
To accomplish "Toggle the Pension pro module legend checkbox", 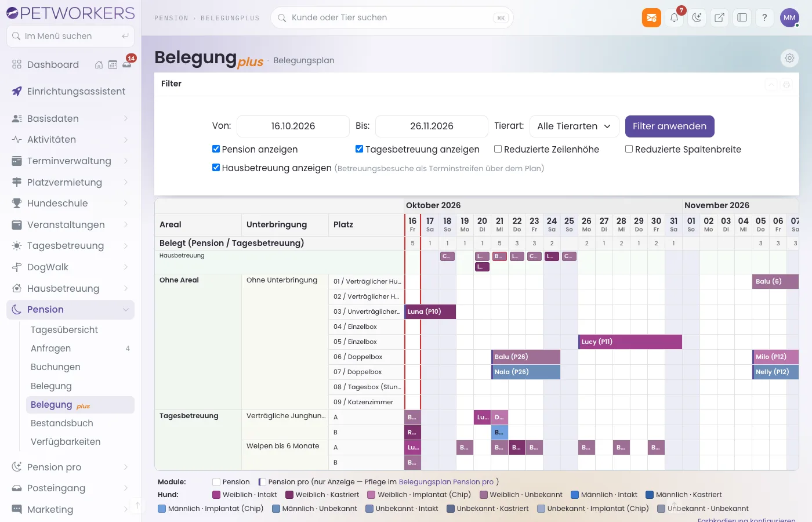I will click(x=262, y=482).
